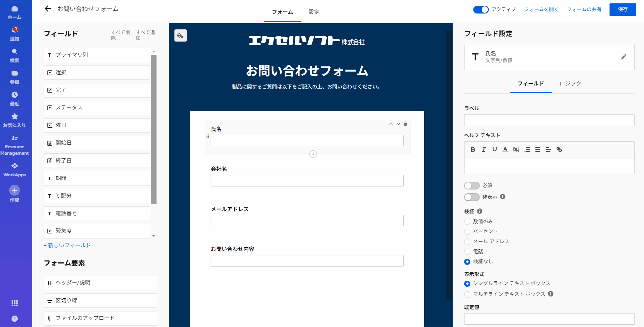This screenshot has width=644, height=327.
Task: Switch to the 設定 tab
Action: click(314, 12)
